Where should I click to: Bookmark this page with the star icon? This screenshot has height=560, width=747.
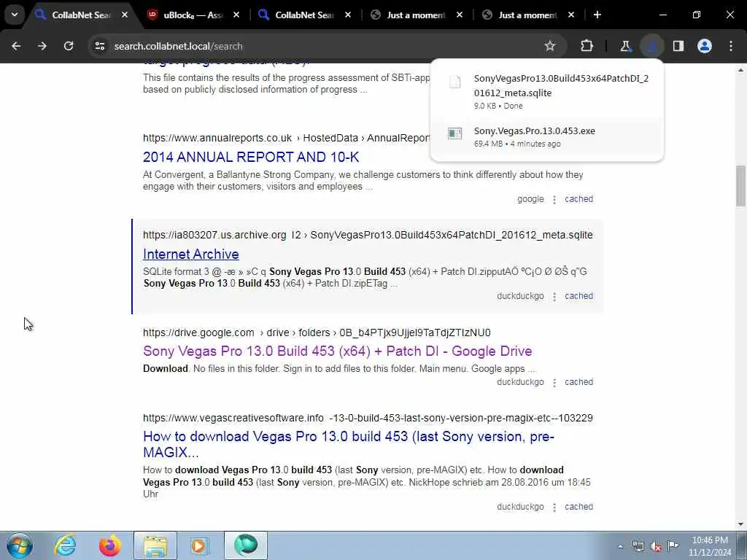click(550, 46)
